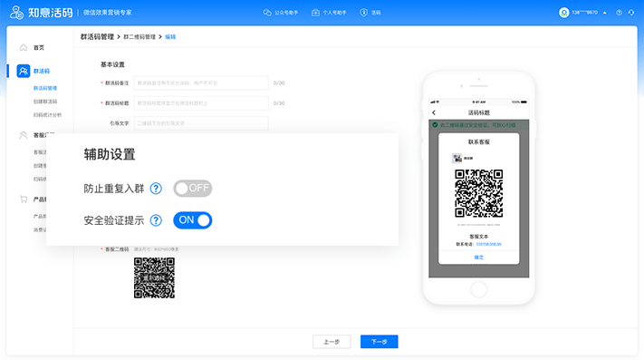Click the 辅助设置 heading text
Image resolution: width=644 pixels, height=360 pixels.
point(110,154)
